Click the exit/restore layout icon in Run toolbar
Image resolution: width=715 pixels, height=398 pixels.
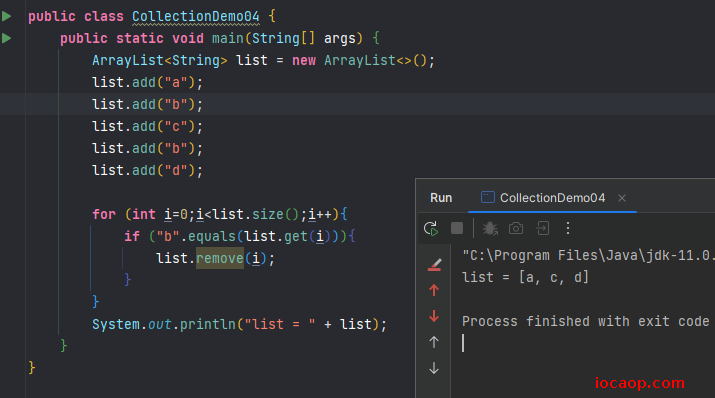click(543, 228)
